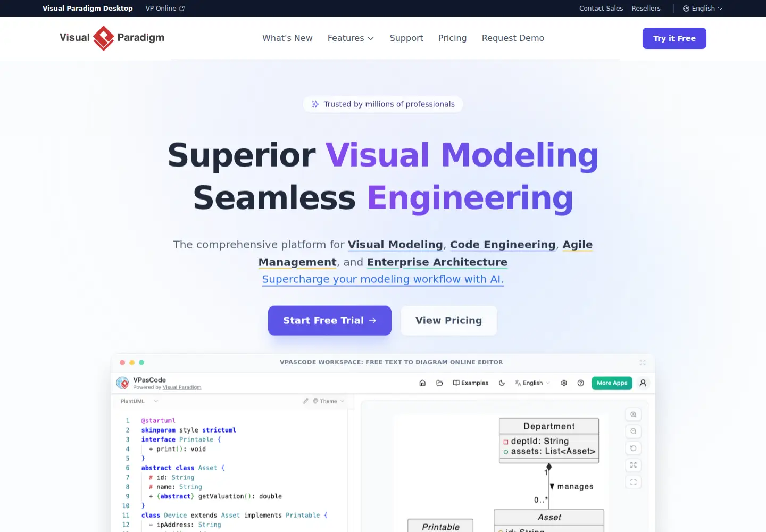Open the What's New menu item
Viewport: 766px width, 532px height.
tap(287, 38)
